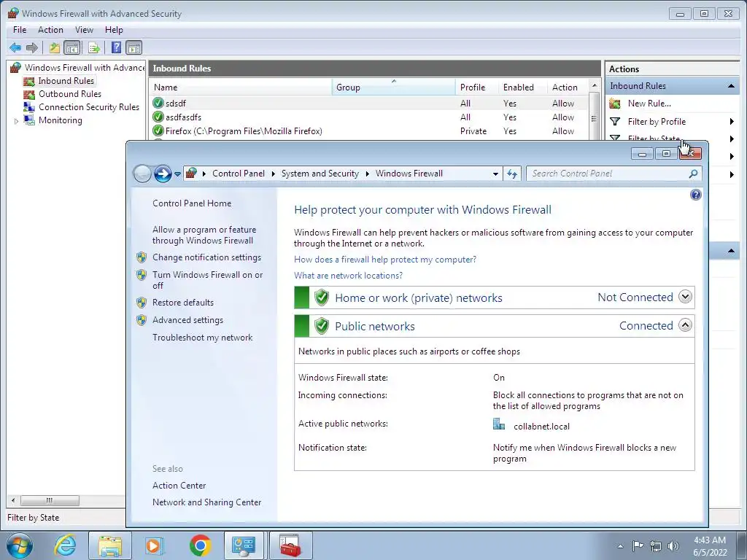Click Allow a program or feature link
This screenshot has width=747, height=560.
tap(204, 235)
